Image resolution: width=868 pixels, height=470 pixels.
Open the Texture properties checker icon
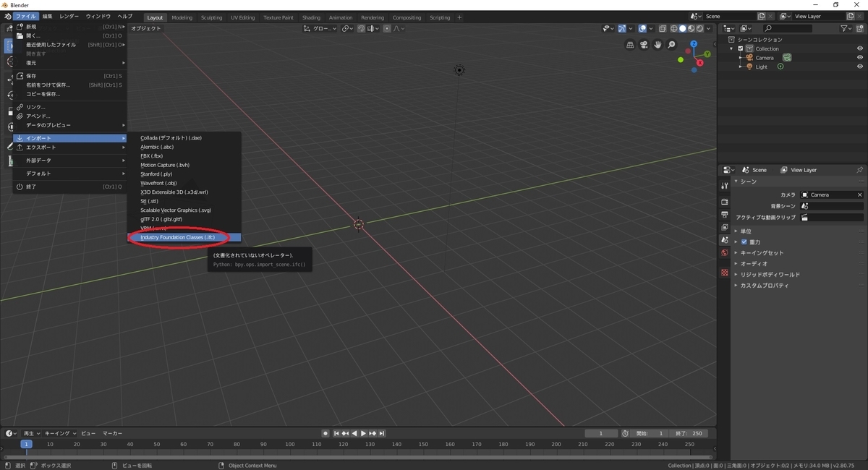pos(724,273)
